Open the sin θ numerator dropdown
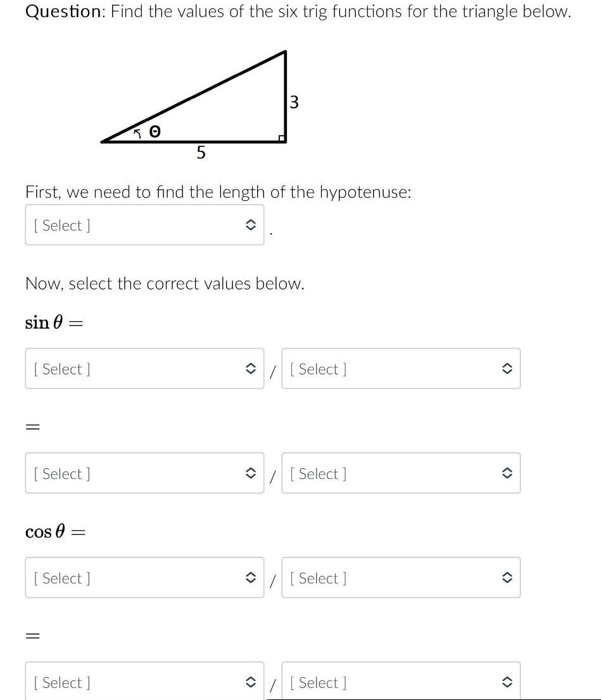This screenshot has height=700, width=601. pyautogui.click(x=144, y=368)
